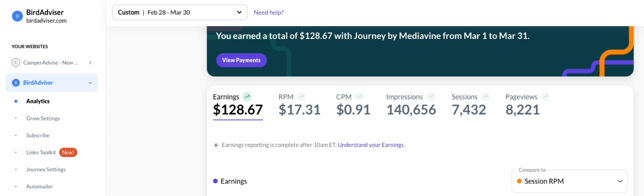
Task: Collapse the BirdAdviser website menu
Action: click(x=90, y=83)
